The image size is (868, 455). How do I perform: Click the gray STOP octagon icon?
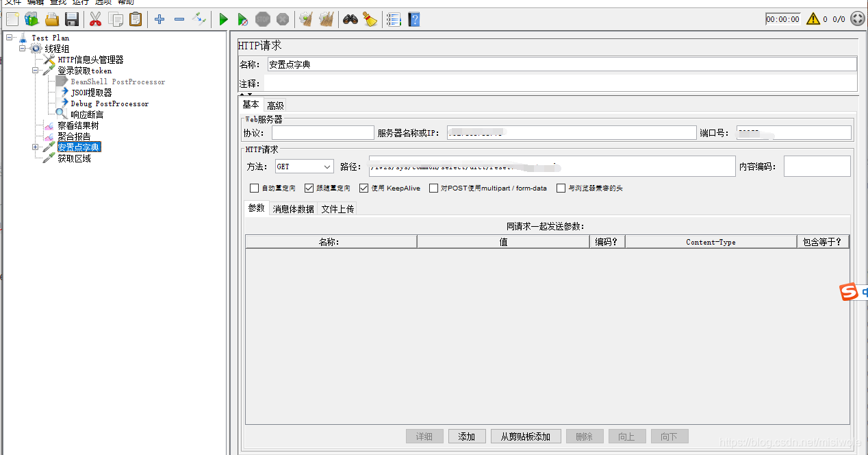263,19
